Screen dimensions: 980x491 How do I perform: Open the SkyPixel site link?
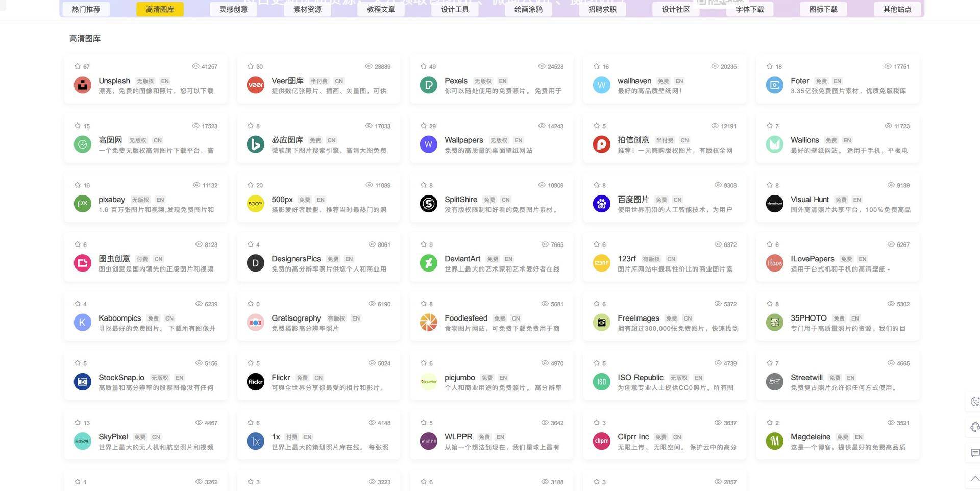pyautogui.click(x=113, y=437)
